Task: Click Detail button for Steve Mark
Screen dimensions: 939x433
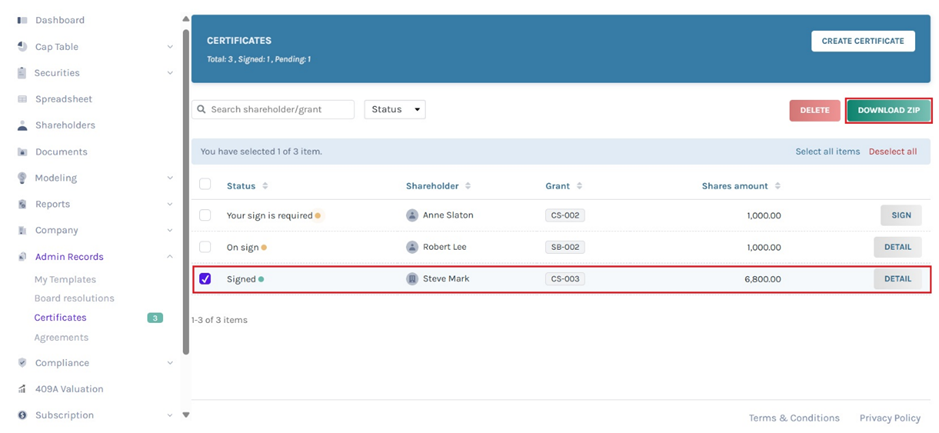Action: coord(898,279)
